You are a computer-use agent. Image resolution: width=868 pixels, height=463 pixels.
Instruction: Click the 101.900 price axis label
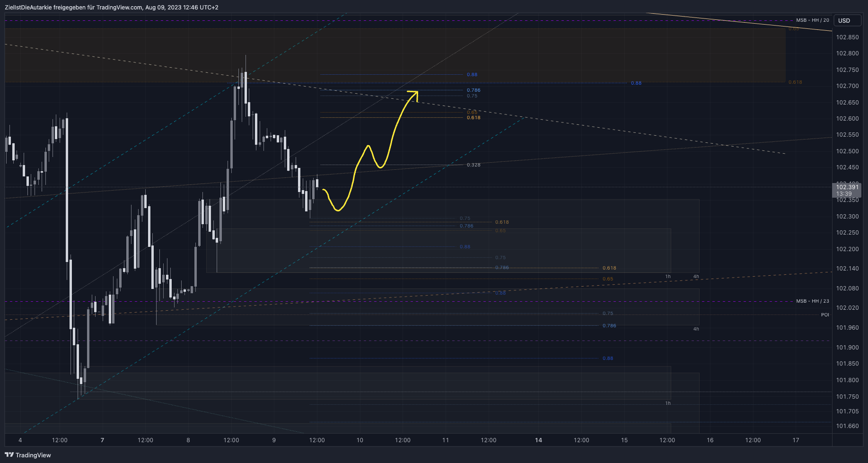click(x=847, y=348)
